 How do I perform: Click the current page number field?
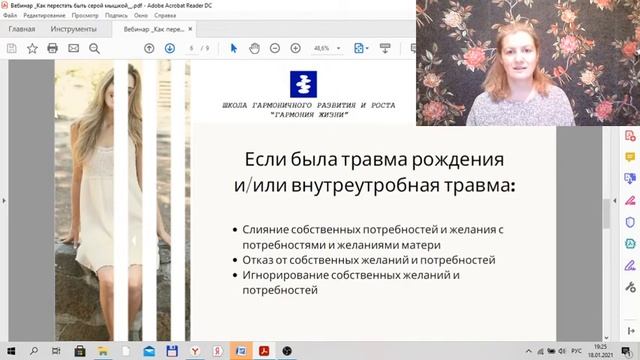click(x=191, y=48)
